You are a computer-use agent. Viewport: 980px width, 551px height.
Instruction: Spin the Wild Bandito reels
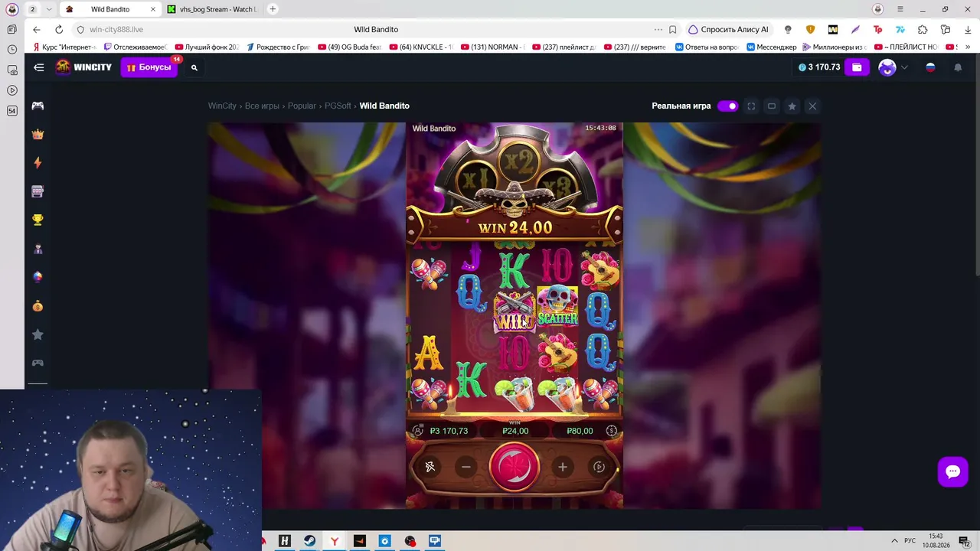click(514, 467)
